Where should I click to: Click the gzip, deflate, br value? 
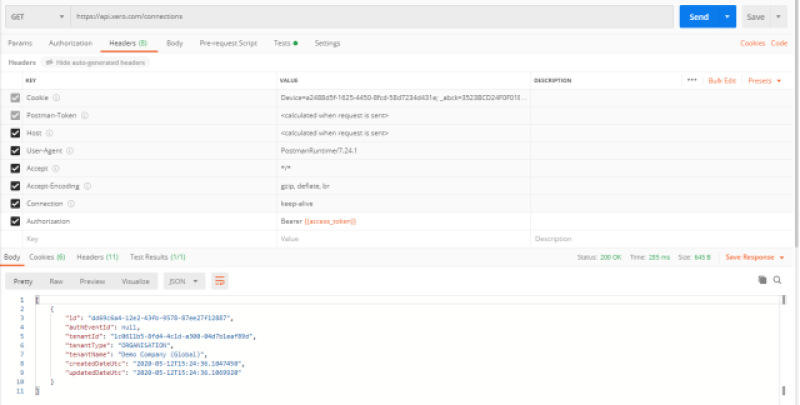click(305, 186)
